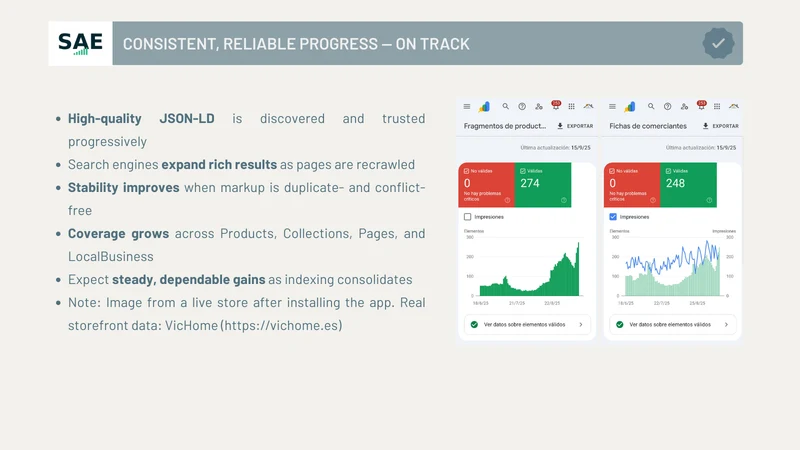
Task: Open users settings icon in Fragmentos panel
Action: coord(539,107)
